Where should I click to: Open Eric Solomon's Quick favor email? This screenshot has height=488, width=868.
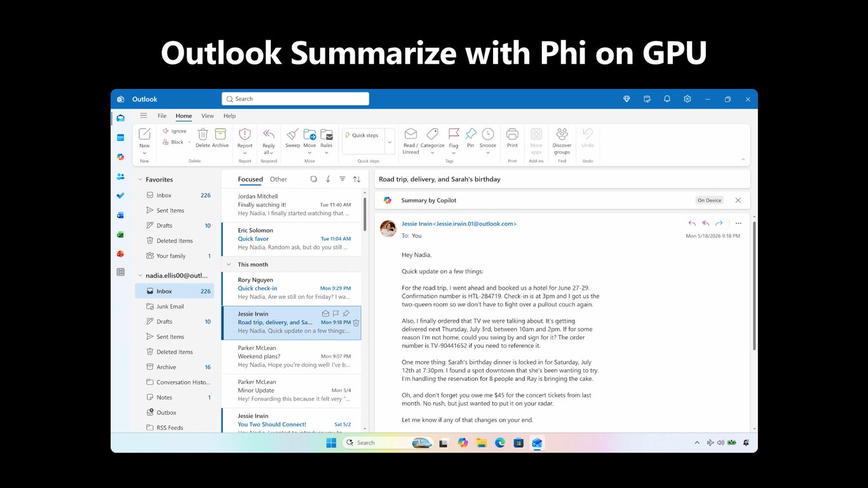click(x=291, y=239)
